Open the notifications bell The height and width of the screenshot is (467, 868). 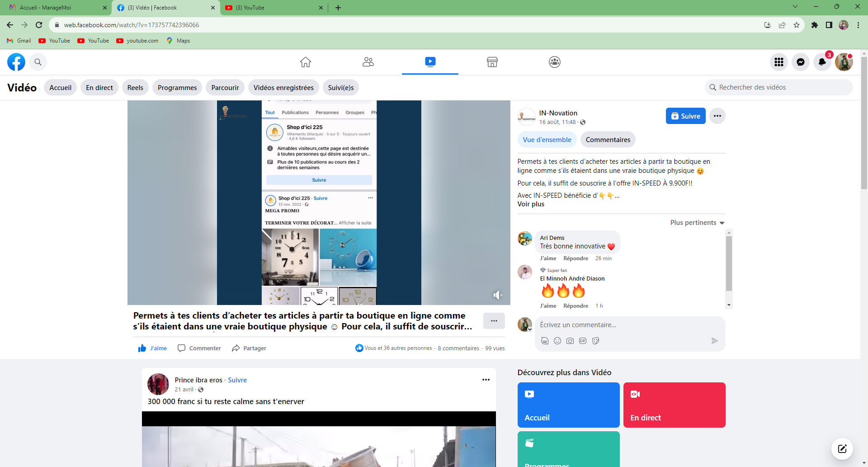(822, 62)
